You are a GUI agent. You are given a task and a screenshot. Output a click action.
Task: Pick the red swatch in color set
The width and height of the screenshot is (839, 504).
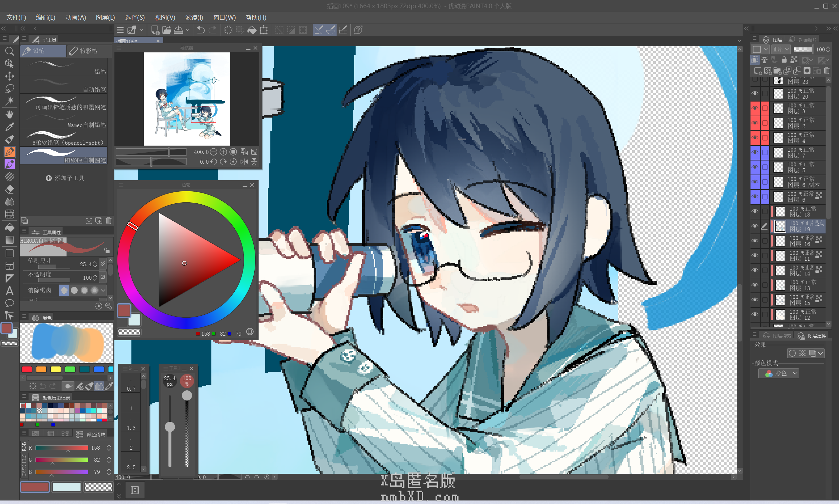tap(27, 369)
